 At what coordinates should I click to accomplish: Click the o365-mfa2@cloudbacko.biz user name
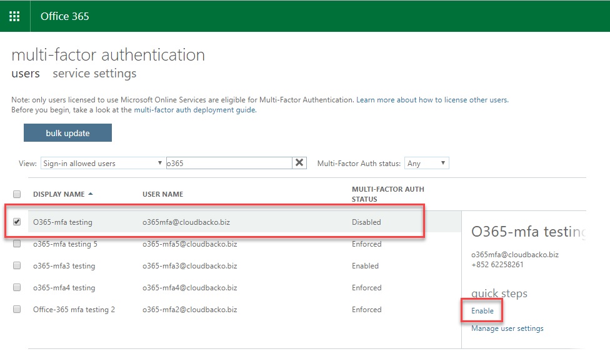tap(189, 309)
